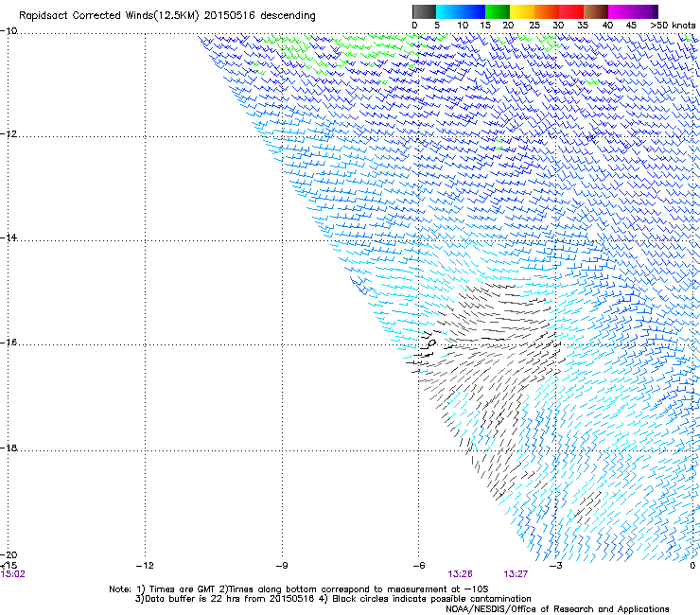Click the '40' label under color legend

point(607,26)
